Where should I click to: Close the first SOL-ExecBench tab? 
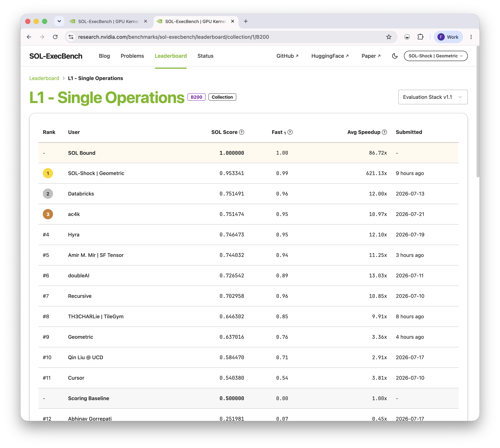146,21
